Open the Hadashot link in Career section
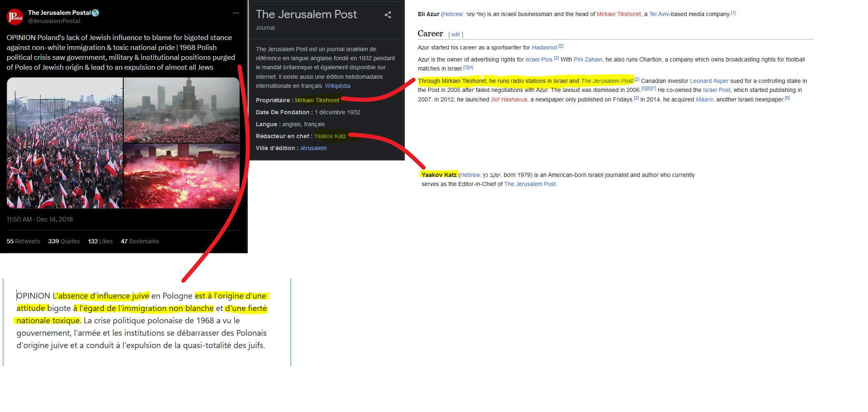868x412 pixels. click(544, 47)
